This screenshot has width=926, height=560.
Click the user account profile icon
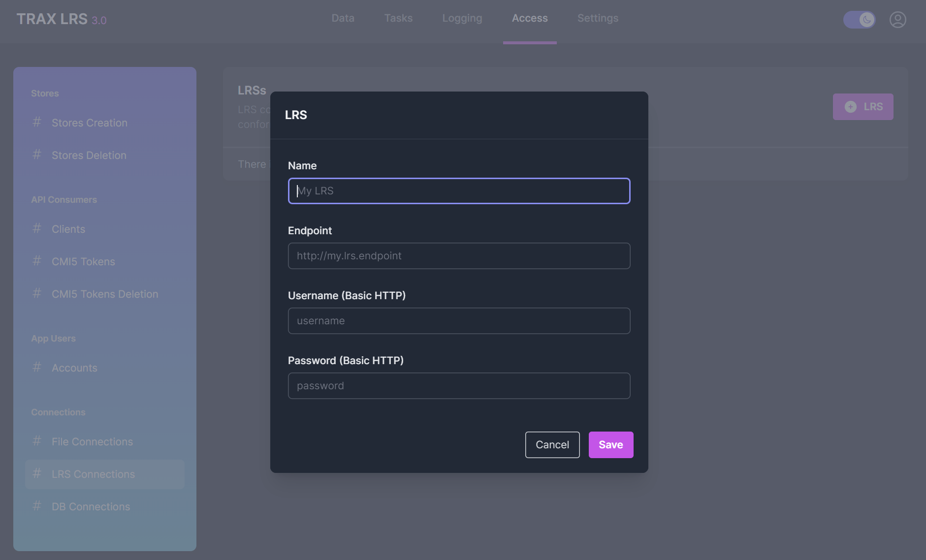897,20
